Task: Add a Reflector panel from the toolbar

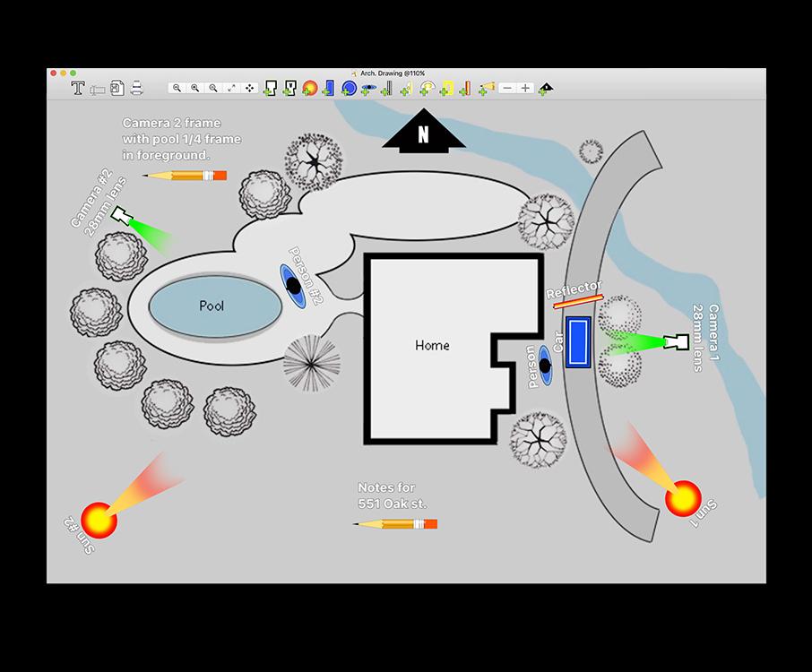Action: pyautogui.click(x=465, y=87)
